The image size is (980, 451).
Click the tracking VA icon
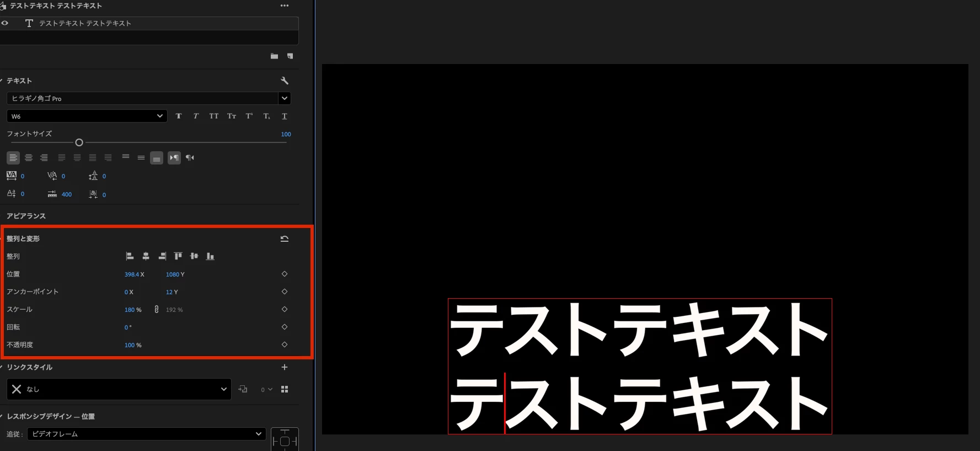(x=12, y=176)
